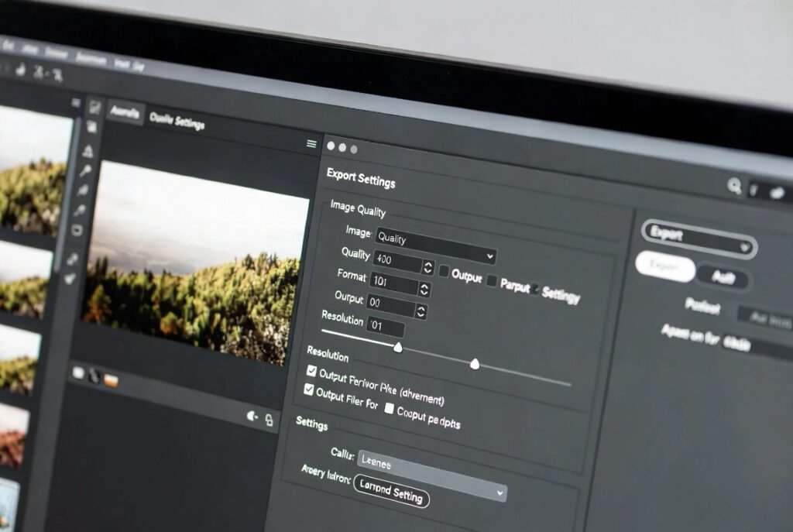Image resolution: width=793 pixels, height=532 pixels.
Task: Click the orange icon under the preview image
Action: (x=112, y=379)
